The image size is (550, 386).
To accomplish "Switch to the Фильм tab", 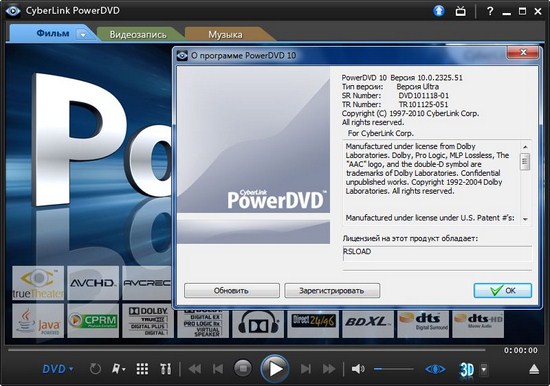I will (x=53, y=34).
